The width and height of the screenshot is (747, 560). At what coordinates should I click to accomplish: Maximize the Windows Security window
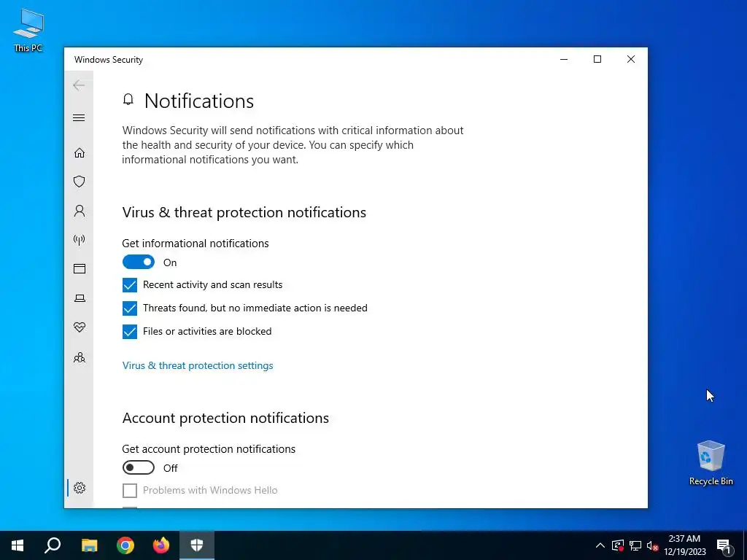point(597,59)
